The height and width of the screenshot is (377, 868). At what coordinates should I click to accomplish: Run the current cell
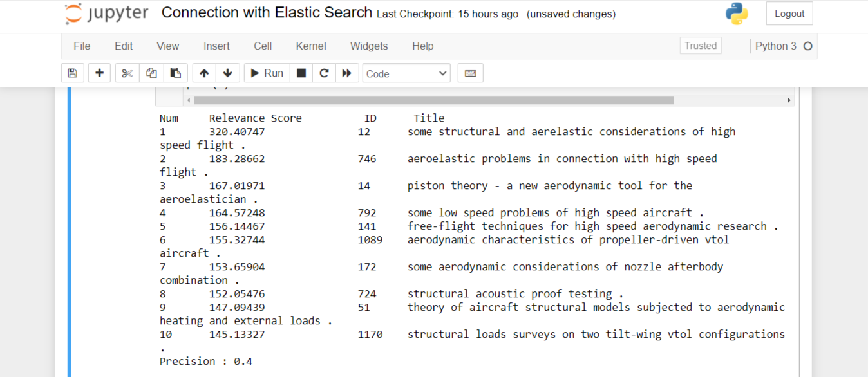(x=266, y=73)
